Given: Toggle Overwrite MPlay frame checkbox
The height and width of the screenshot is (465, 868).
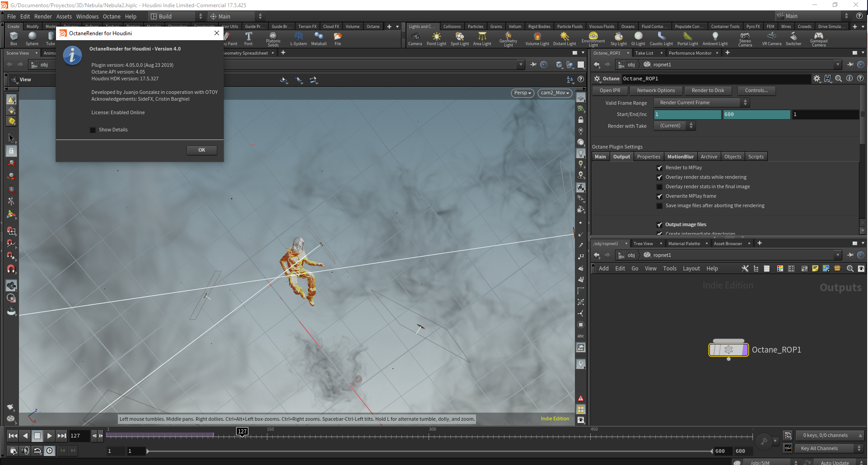Looking at the screenshot, I should tap(659, 196).
